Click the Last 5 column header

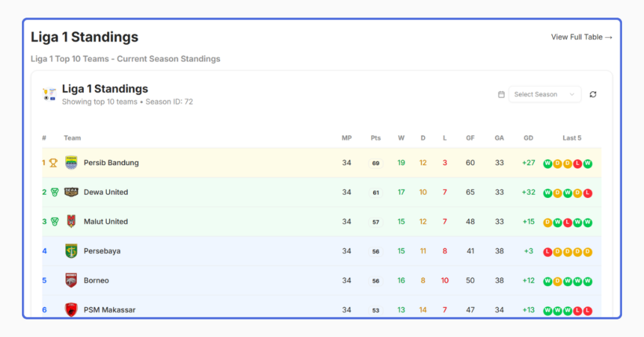pos(572,138)
